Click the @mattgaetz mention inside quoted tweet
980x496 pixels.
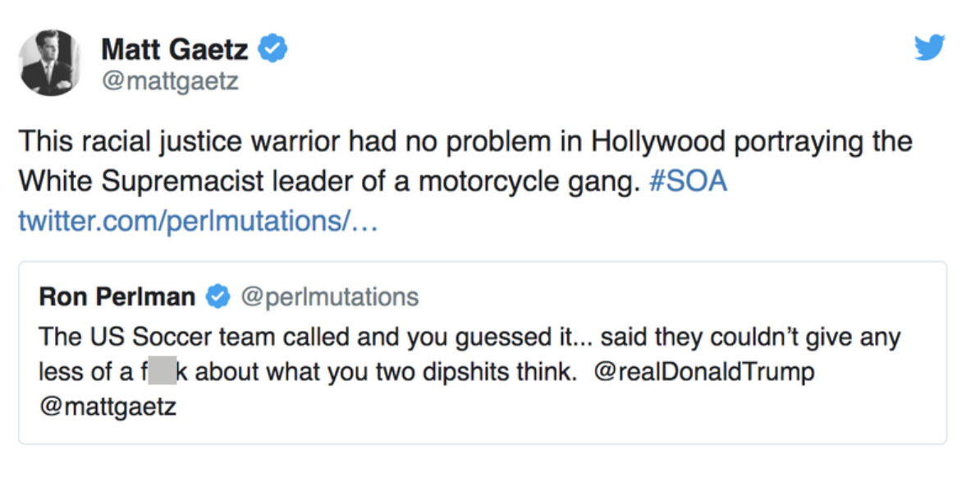pos(107,406)
